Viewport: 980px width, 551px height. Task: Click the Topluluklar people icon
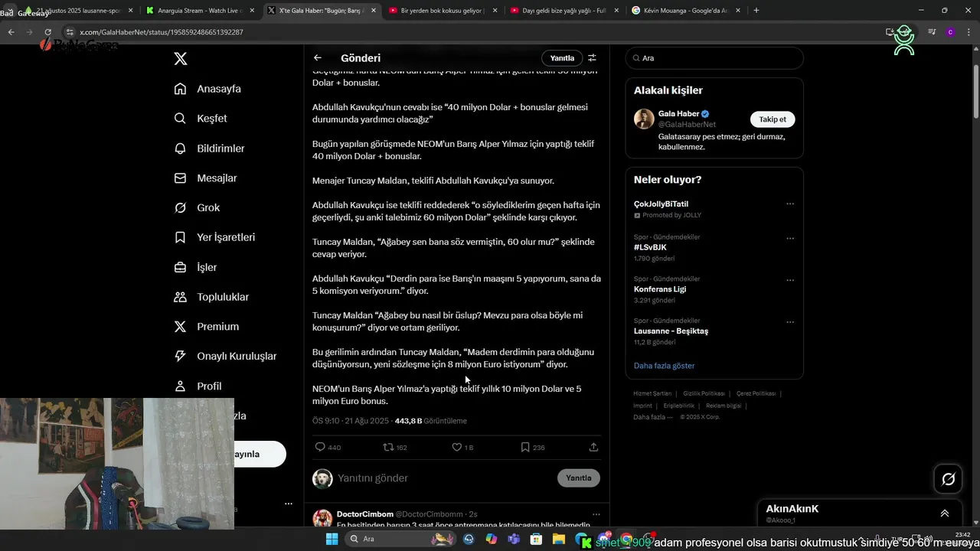pyautogui.click(x=180, y=297)
